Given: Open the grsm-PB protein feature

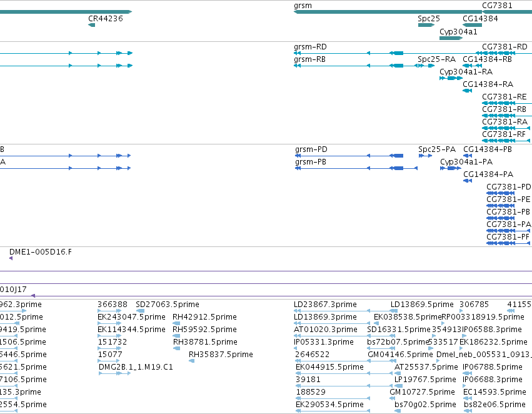Looking at the screenshot, I should (356, 168).
